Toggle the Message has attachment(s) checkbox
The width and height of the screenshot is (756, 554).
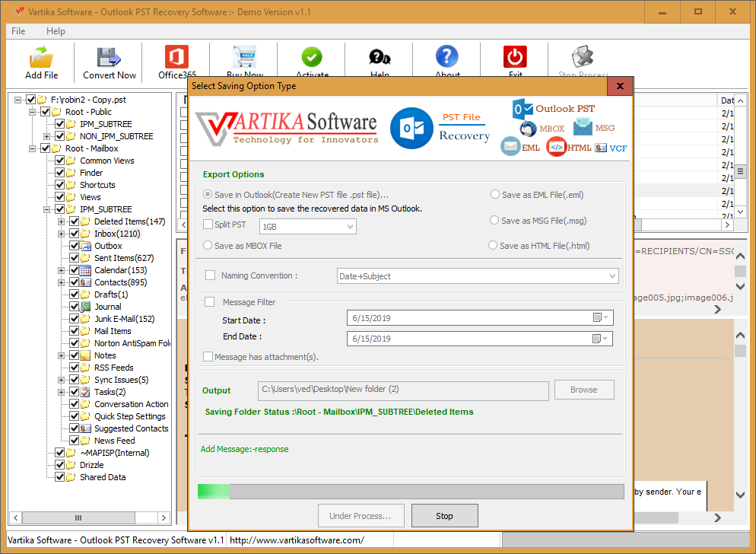point(208,357)
